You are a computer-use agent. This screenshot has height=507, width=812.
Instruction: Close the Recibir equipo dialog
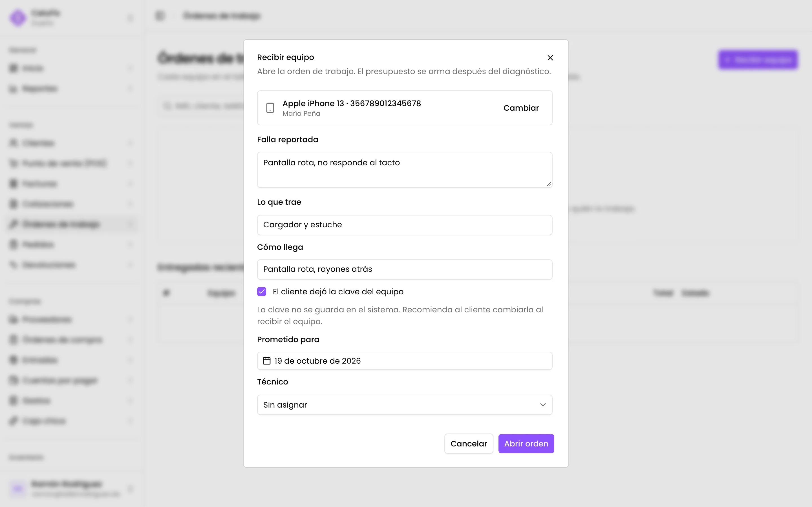pyautogui.click(x=550, y=58)
